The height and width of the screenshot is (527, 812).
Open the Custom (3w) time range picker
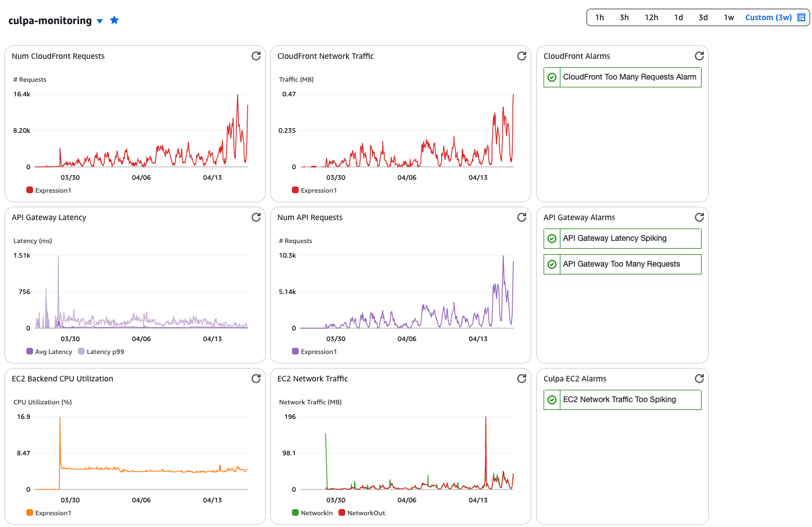(768, 17)
